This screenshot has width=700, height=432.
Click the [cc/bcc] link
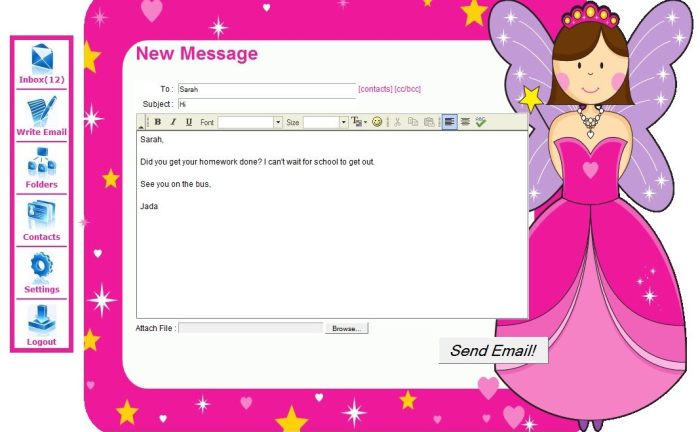point(408,89)
